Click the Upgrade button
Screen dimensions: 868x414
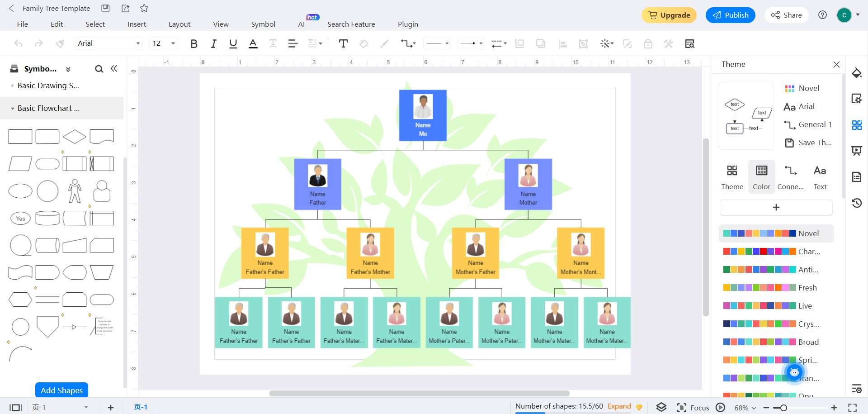click(669, 15)
